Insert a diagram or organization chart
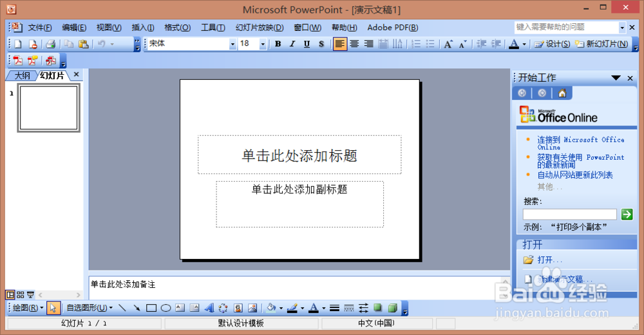This screenshot has height=335, width=644. (x=223, y=308)
